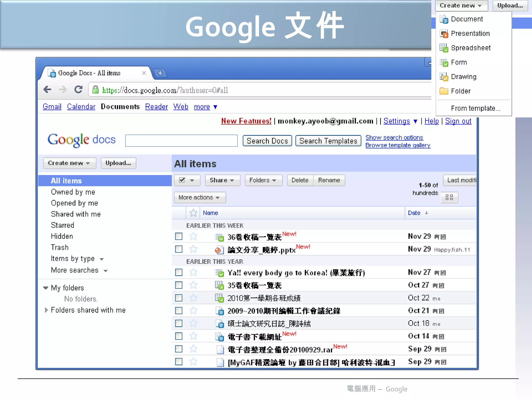The height and width of the screenshot is (399, 532).
Task: Click the browser address bar URL
Action: (x=165, y=90)
